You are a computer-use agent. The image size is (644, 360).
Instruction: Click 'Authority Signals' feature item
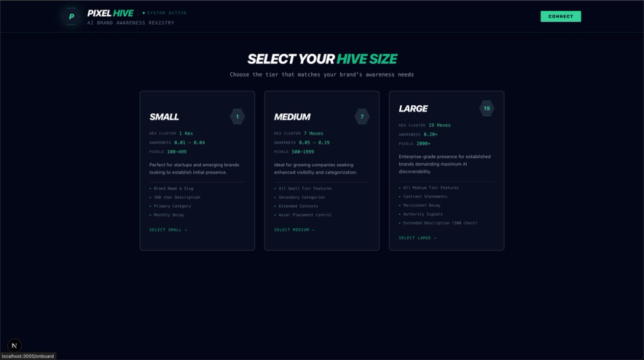(423, 215)
